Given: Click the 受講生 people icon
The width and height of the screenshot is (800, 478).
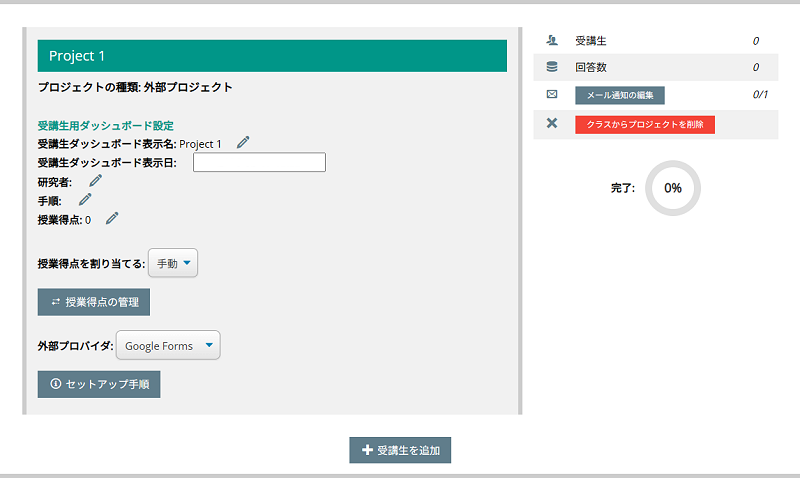Looking at the screenshot, I should (552, 41).
